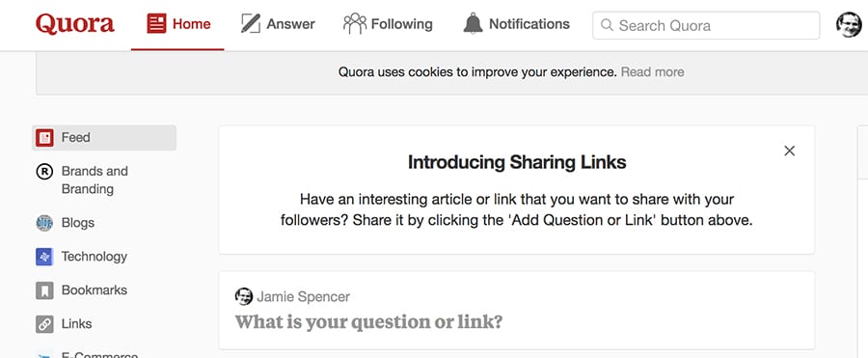868x358 pixels.
Task: Click the Bookmarks icon in sidebar
Action: [44, 290]
